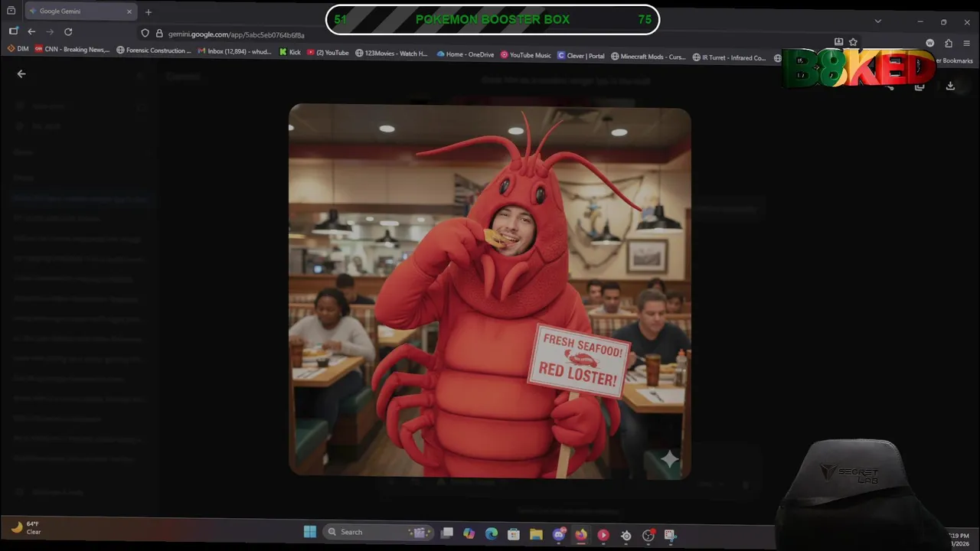View site security lock info
The width and height of the screenshot is (980, 551).
coord(159,34)
